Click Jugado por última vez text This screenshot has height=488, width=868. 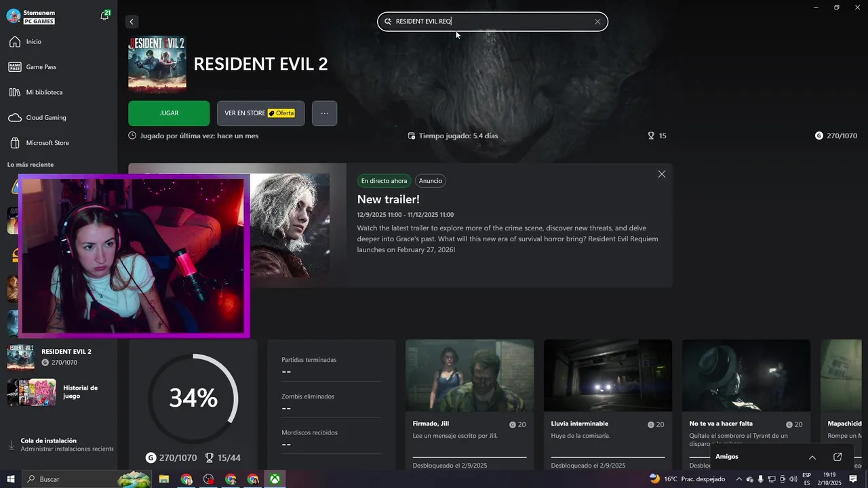pos(199,136)
